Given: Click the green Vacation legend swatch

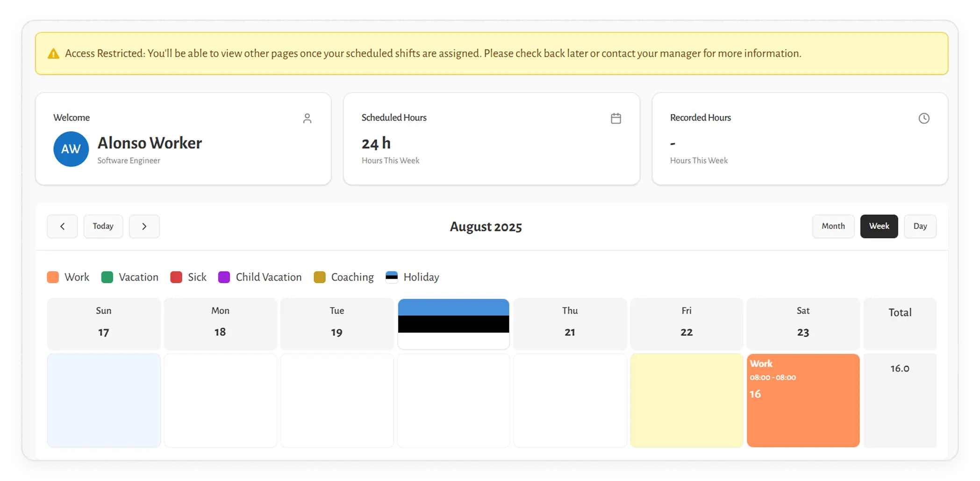Looking at the screenshot, I should click(x=107, y=277).
